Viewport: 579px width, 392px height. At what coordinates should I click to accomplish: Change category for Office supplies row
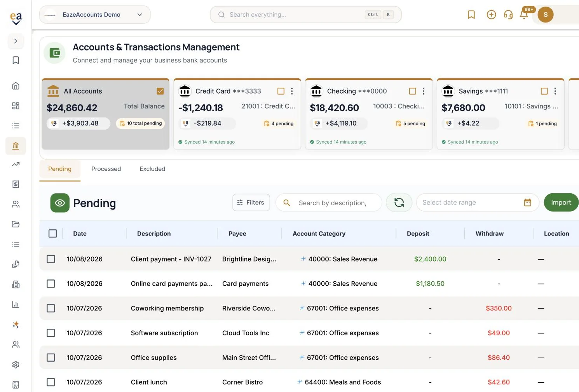pos(339,357)
